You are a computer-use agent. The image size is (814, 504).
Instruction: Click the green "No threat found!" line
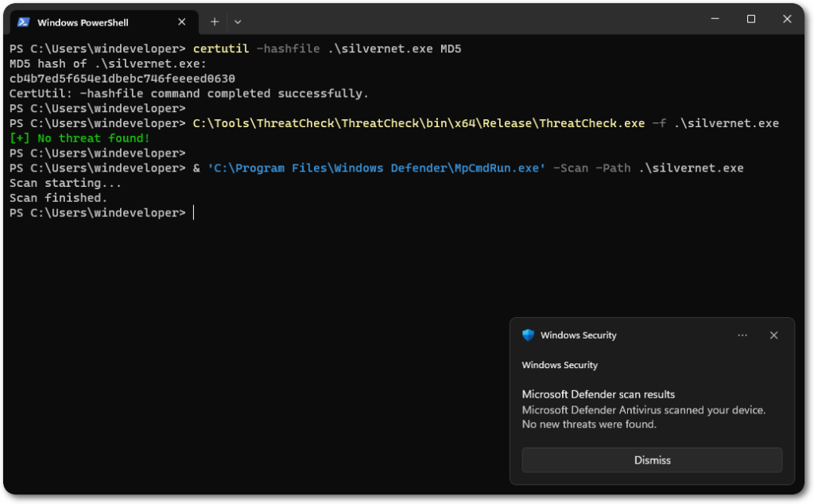click(79, 138)
